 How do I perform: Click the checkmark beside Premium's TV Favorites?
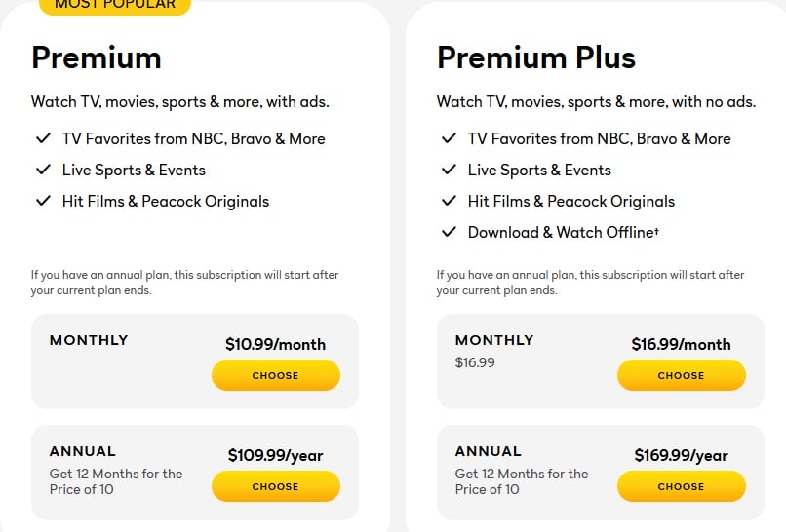click(43, 138)
